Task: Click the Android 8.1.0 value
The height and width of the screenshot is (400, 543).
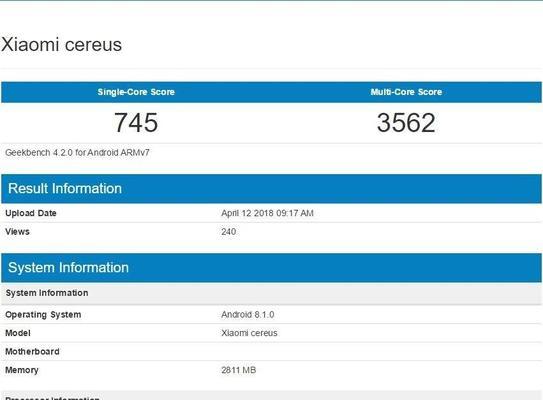Action: (248, 315)
